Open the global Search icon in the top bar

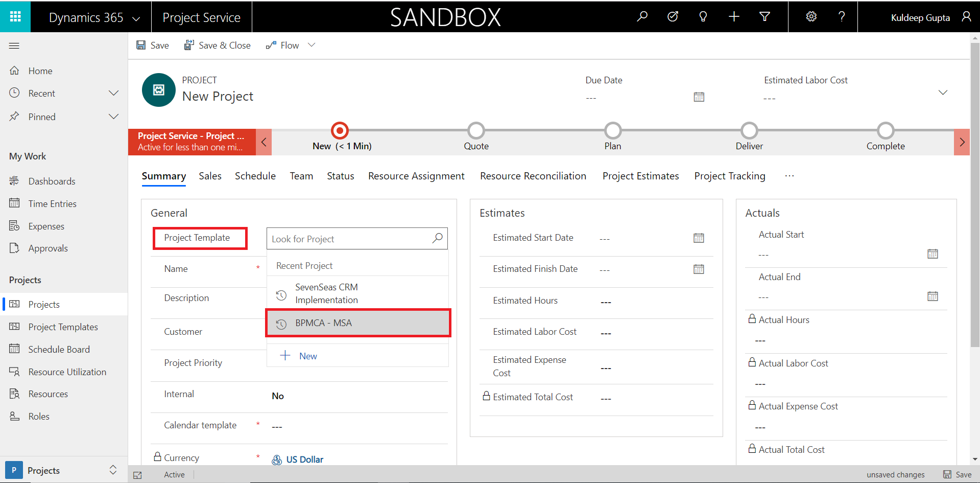[642, 16]
